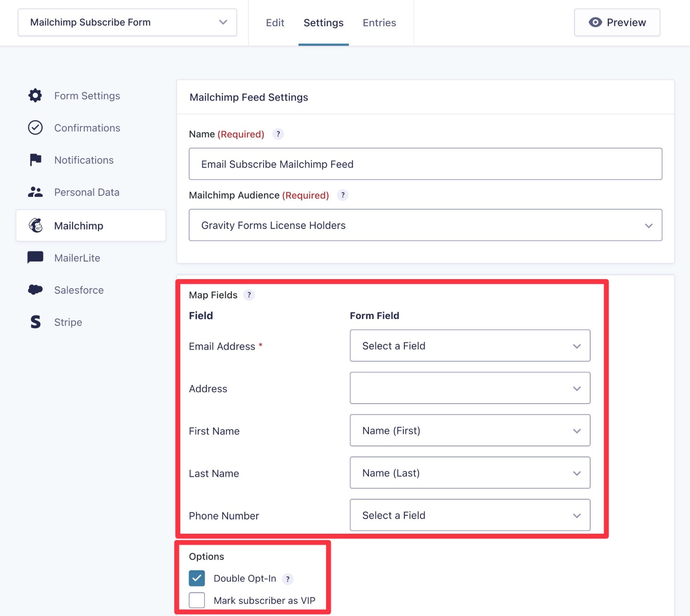The height and width of the screenshot is (616, 690).
Task: Click the Notifications flag icon
Action: click(35, 160)
